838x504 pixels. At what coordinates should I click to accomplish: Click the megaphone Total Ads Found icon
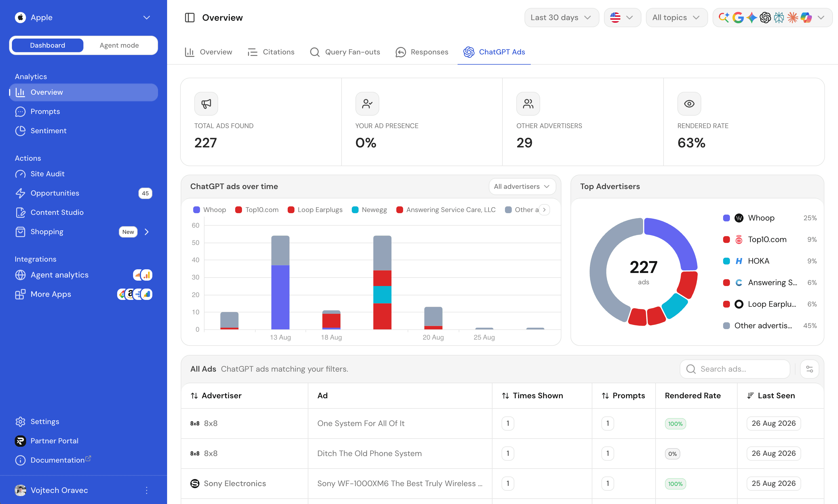tap(206, 103)
